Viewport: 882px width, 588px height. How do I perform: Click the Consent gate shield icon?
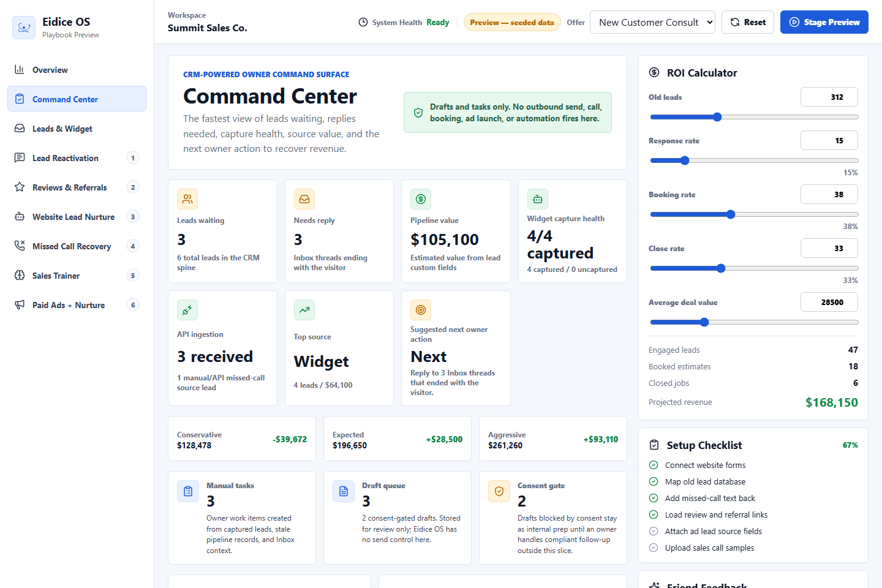click(499, 491)
